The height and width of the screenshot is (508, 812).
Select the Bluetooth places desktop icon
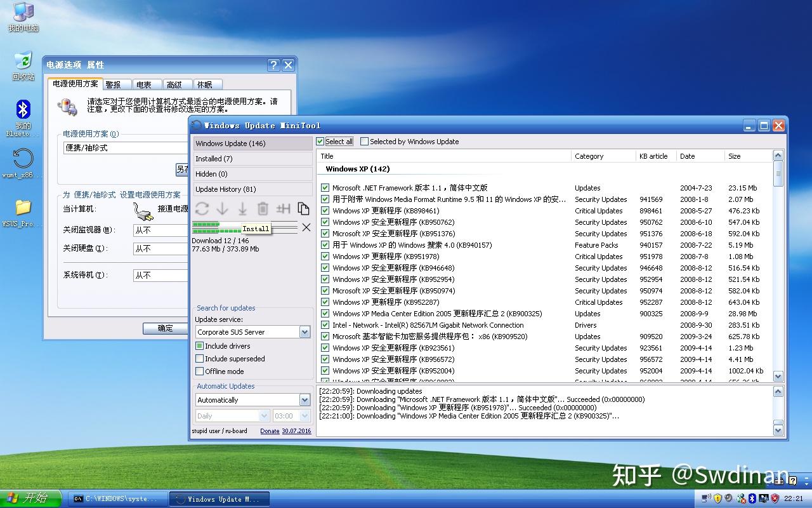[23, 118]
